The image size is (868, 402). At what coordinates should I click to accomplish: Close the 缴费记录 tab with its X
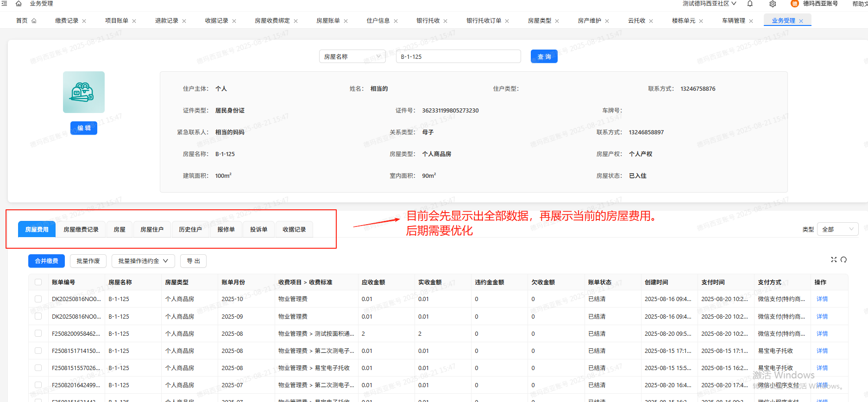(x=84, y=21)
